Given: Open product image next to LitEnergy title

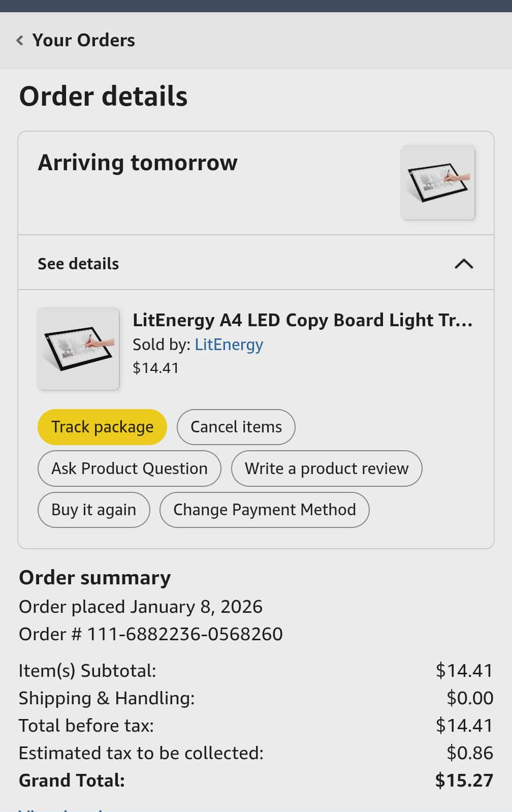Looking at the screenshot, I should (x=78, y=349).
